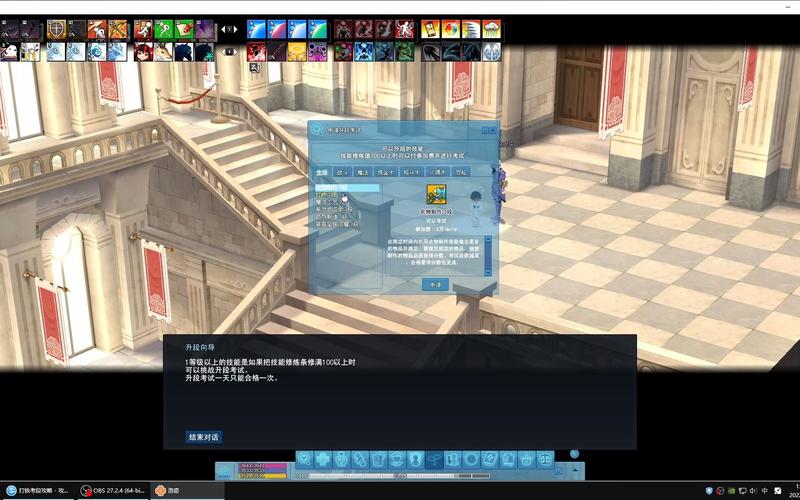Image resolution: width=800 pixels, height=500 pixels.
Task: Click the round button above bottom menu right
Action: 574,454
